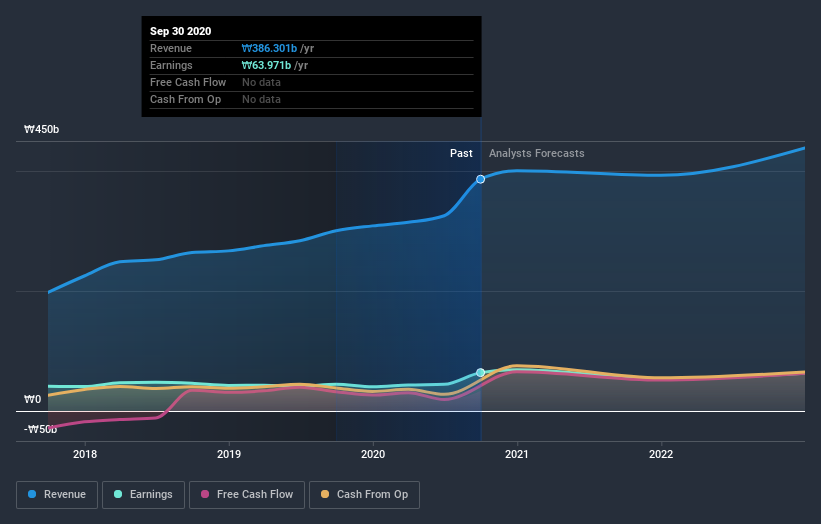The image size is (821, 524).
Task: Toggle the Earnings legend series
Action: pyautogui.click(x=143, y=495)
